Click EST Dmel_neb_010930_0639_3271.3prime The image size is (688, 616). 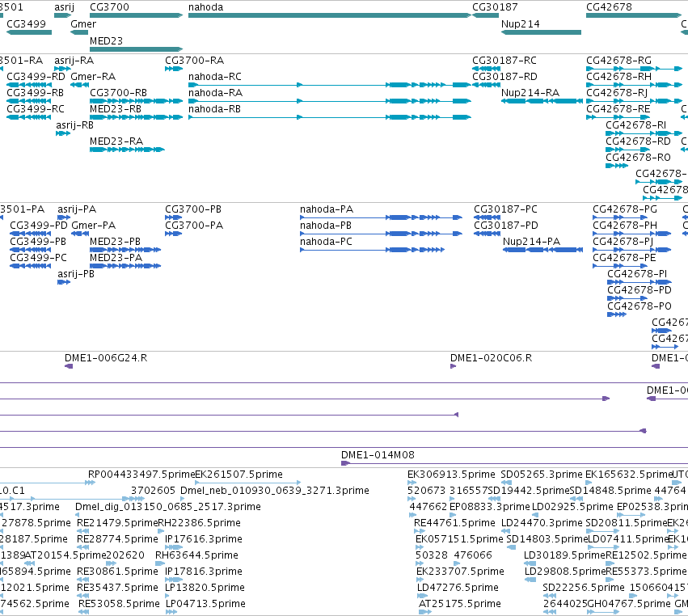275,491
